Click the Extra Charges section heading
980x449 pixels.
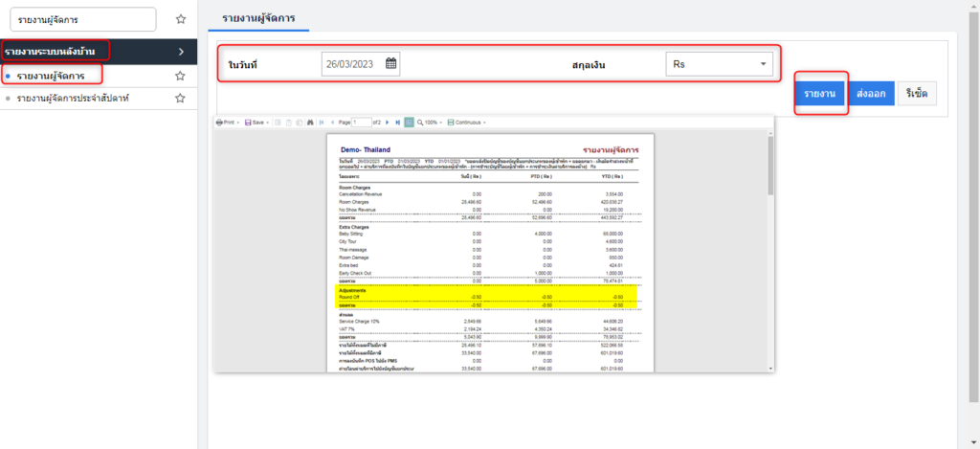coord(354,226)
